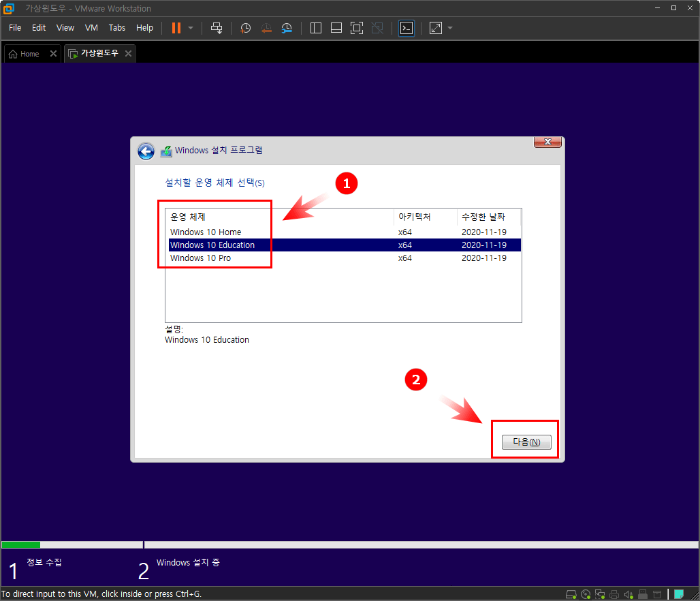Maximize the VMware Workstation window
The image size is (700, 601).
coord(673,8)
